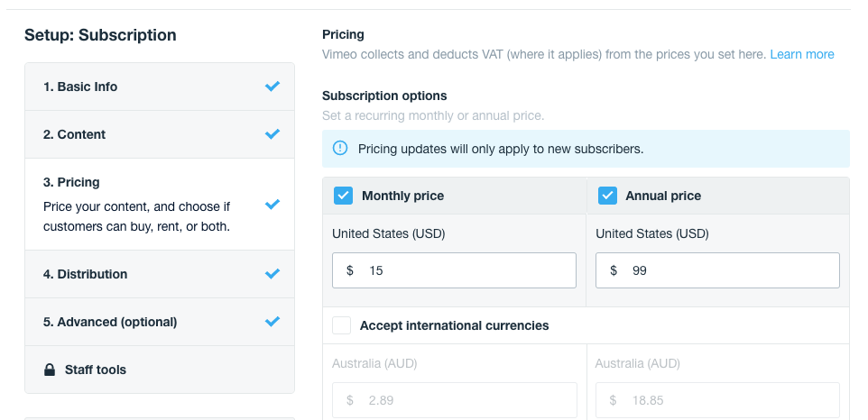Open the Learn more link
Viewport: 868px width, 420px height.
(x=802, y=54)
